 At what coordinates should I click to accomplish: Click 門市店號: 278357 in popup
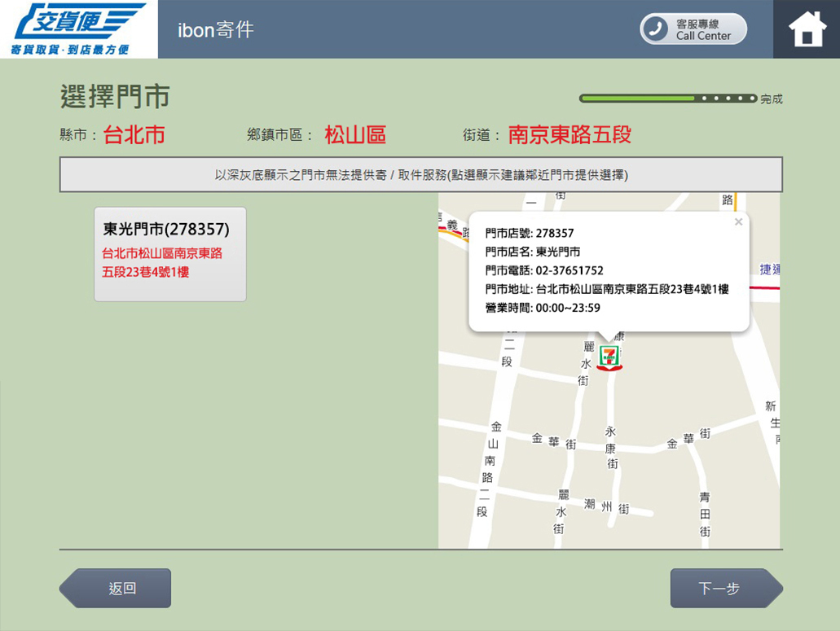(x=530, y=233)
